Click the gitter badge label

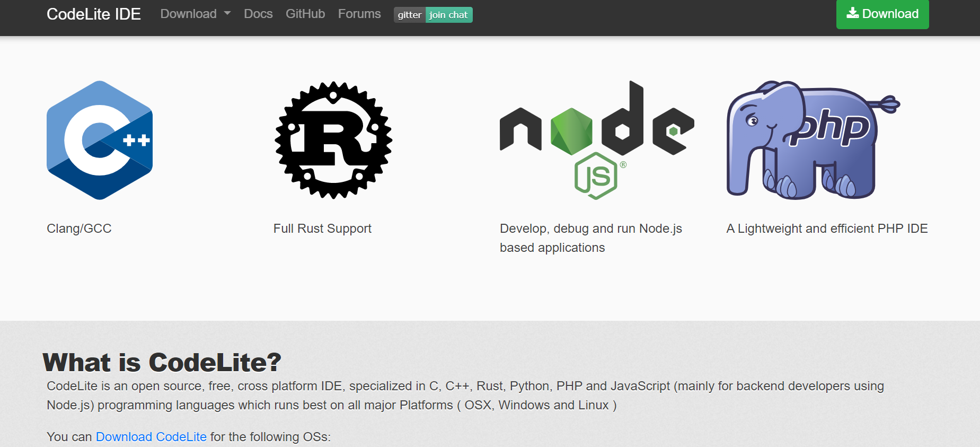(409, 15)
